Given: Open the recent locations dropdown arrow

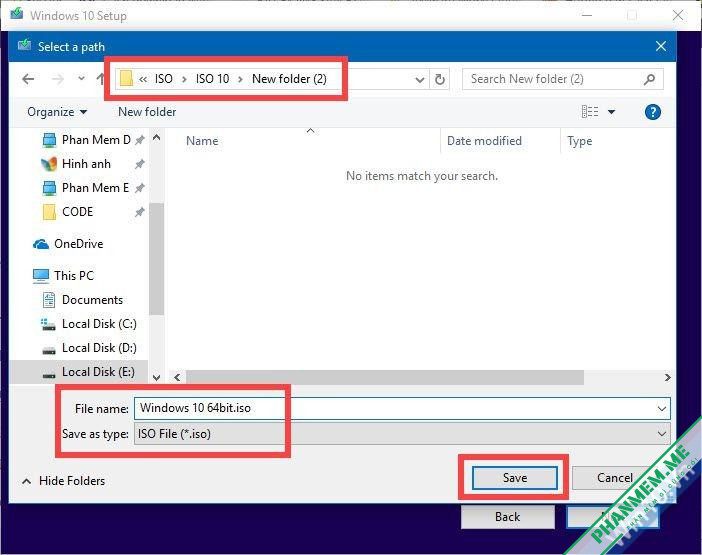Looking at the screenshot, I should [x=81, y=79].
